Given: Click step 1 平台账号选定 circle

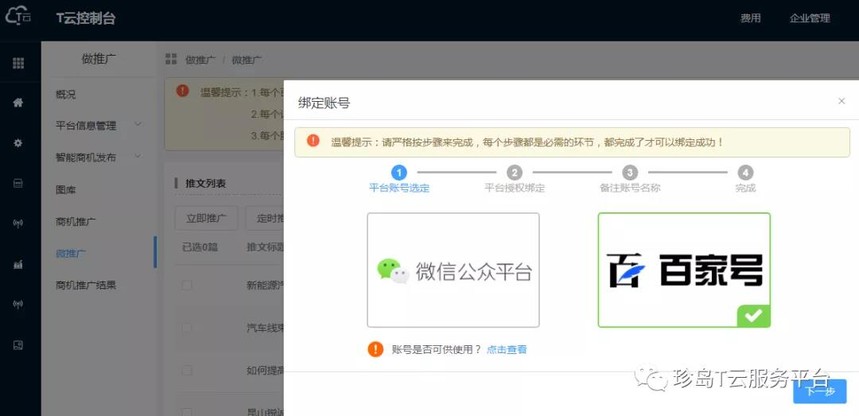Looking at the screenshot, I should point(399,173).
